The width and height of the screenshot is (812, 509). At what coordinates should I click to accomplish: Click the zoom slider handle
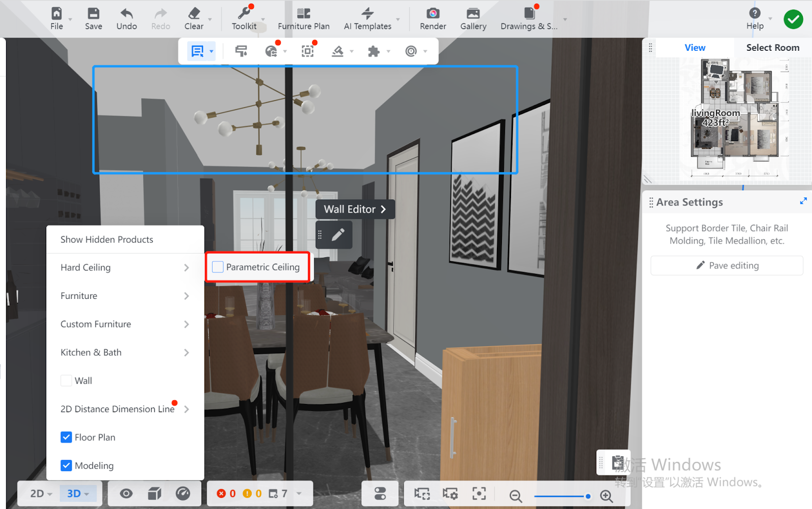588,496
